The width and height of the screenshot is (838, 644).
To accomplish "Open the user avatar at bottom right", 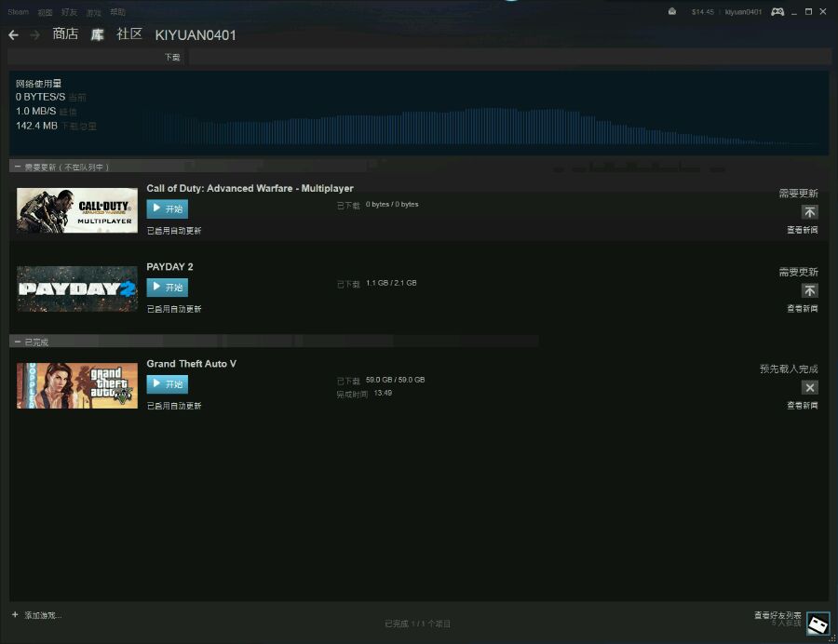I will [818, 624].
